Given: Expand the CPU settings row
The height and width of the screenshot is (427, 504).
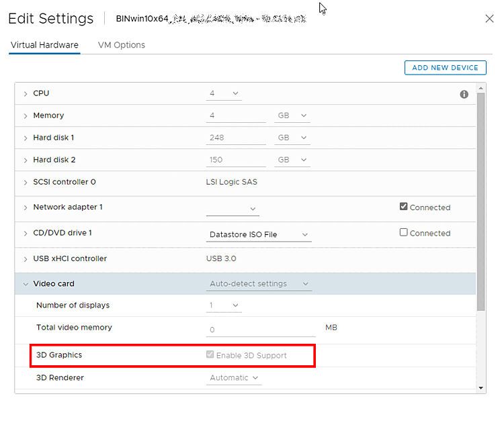Looking at the screenshot, I should [x=26, y=94].
